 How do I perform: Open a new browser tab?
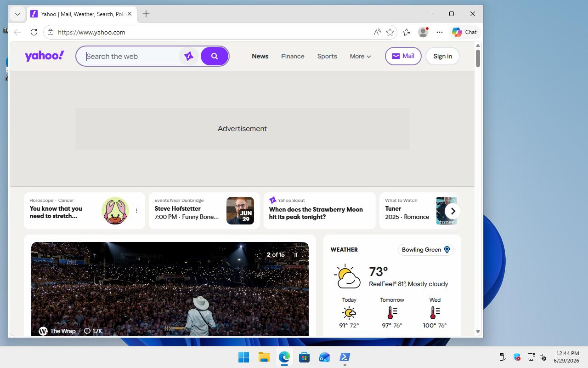146,14
